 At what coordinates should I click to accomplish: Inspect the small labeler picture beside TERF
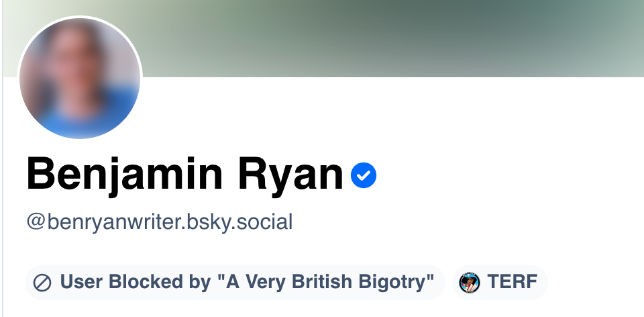click(470, 283)
